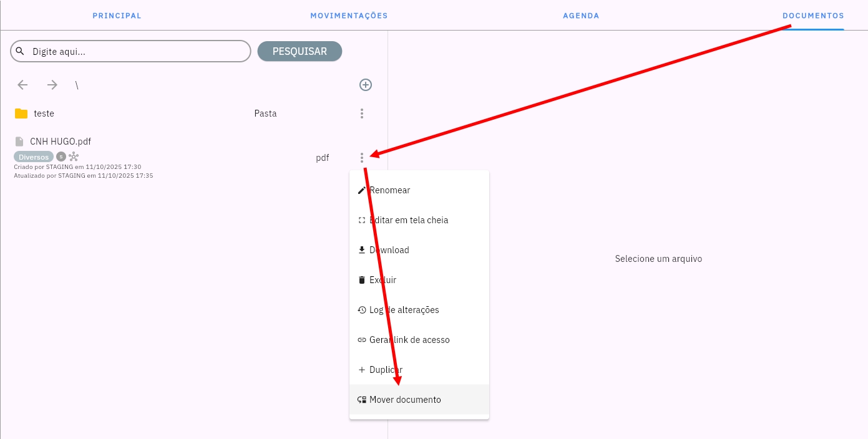
Task: Choose Editar em tela cheia
Action: pyautogui.click(x=408, y=220)
